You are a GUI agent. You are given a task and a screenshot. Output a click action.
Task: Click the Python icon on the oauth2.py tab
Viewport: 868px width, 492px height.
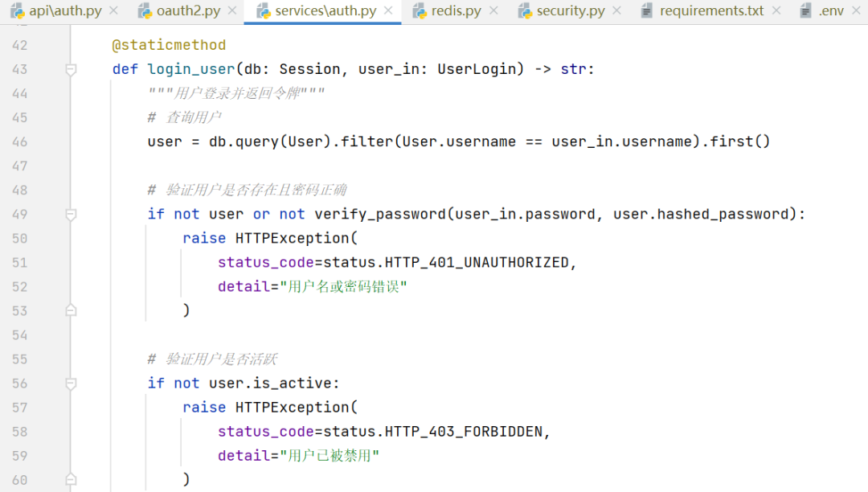click(143, 11)
